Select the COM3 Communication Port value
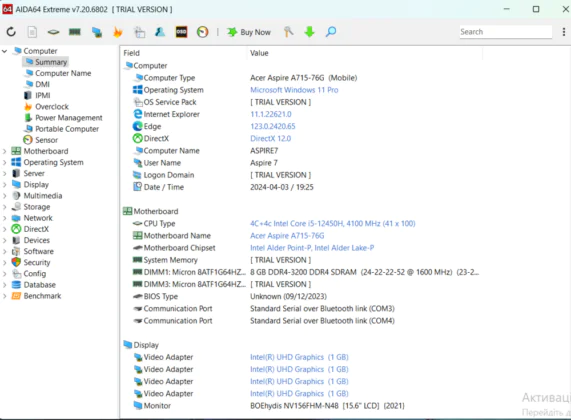The image size is (571, 420). (x=322, y=309)
